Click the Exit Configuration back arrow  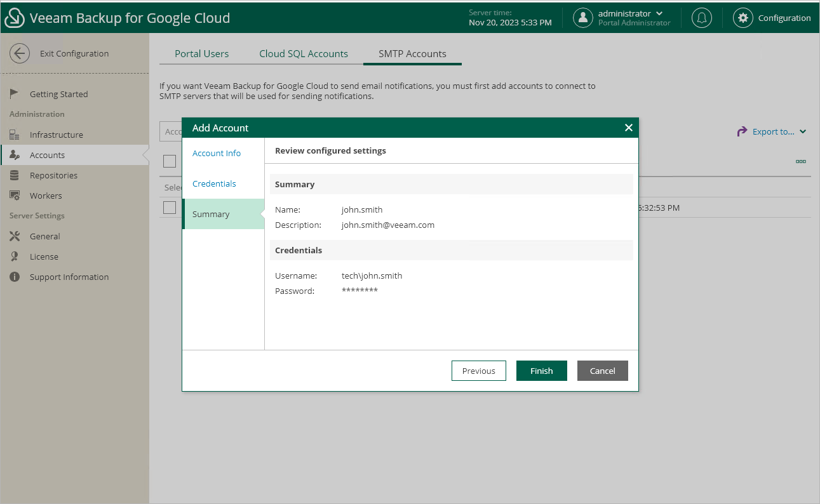coord(20,53)
